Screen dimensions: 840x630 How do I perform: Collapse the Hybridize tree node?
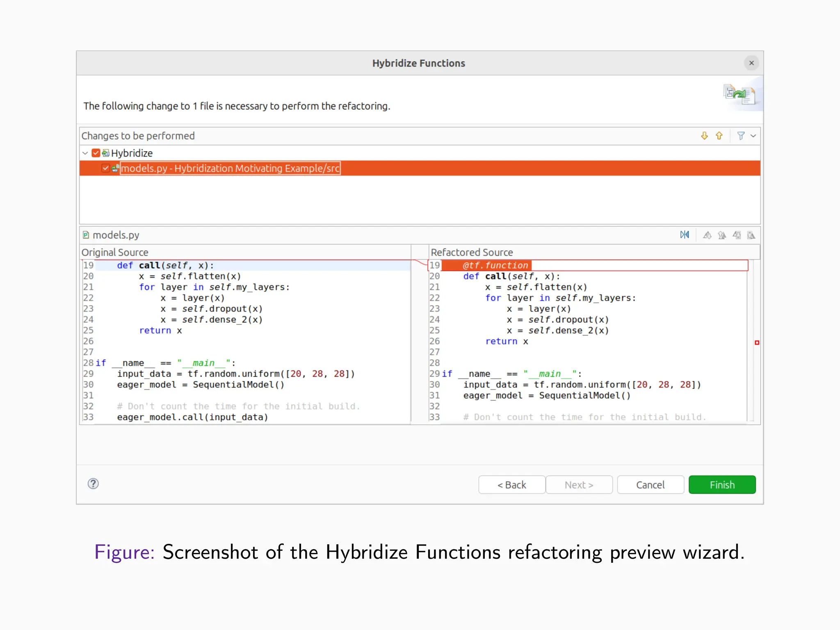[85, 153]
